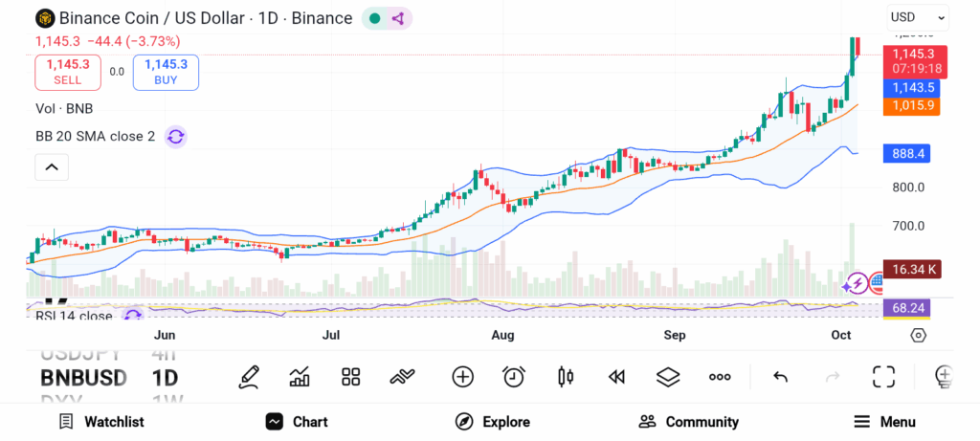This screenshot has width=980, height=441.
Task: Expand more tools via three-dots icon
Action: coord(720,377)
